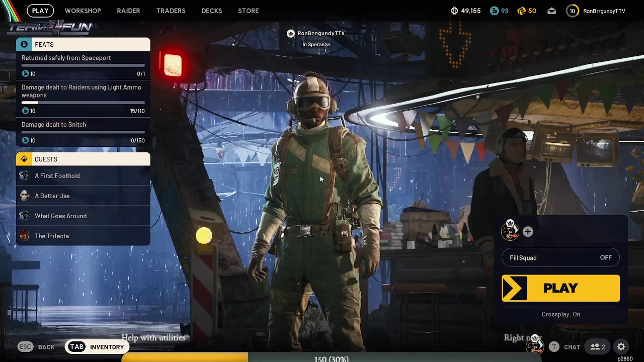Click the blue cred icon beside 93
This screenshot has height=362, width=644.
point(494,11)
